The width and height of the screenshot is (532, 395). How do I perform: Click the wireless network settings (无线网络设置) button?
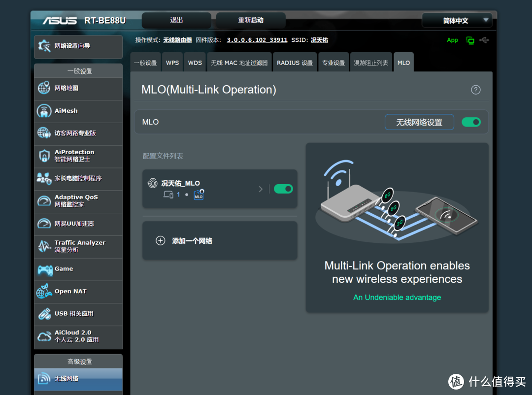pyautogui.click(x=419, y=122)
